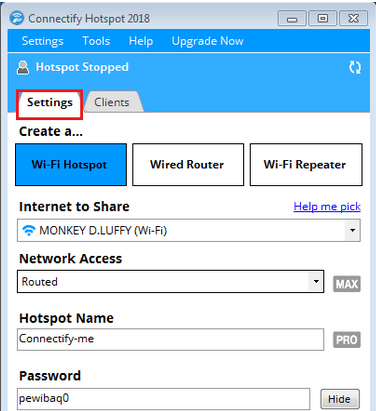The width and height of the screenshot is (376, 411).
Task: Select the Wi-Fi Repeater mode
Action: (306, 165)
